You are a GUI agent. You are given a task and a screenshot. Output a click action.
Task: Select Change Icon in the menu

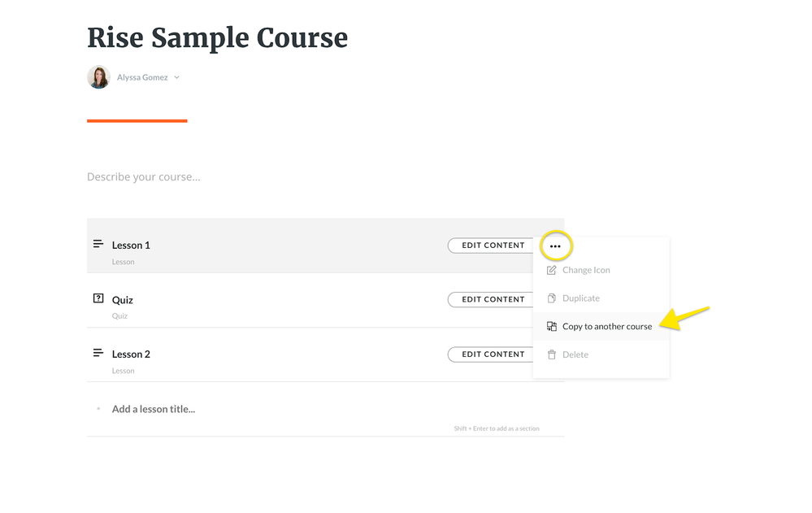586,270
